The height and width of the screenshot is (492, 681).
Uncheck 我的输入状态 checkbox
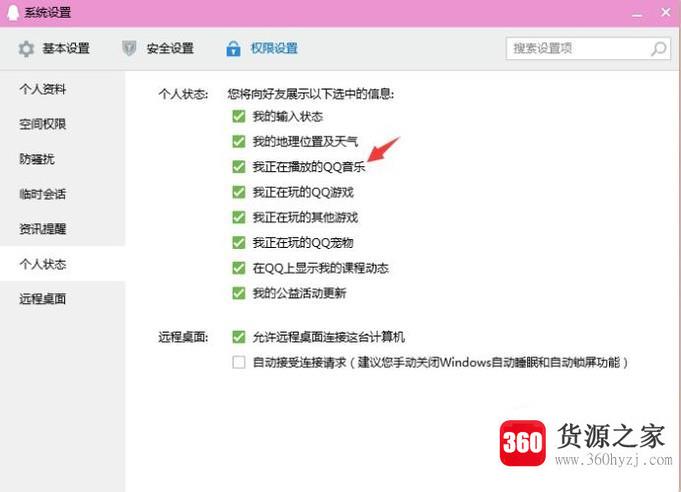click(x=239, y=116)
